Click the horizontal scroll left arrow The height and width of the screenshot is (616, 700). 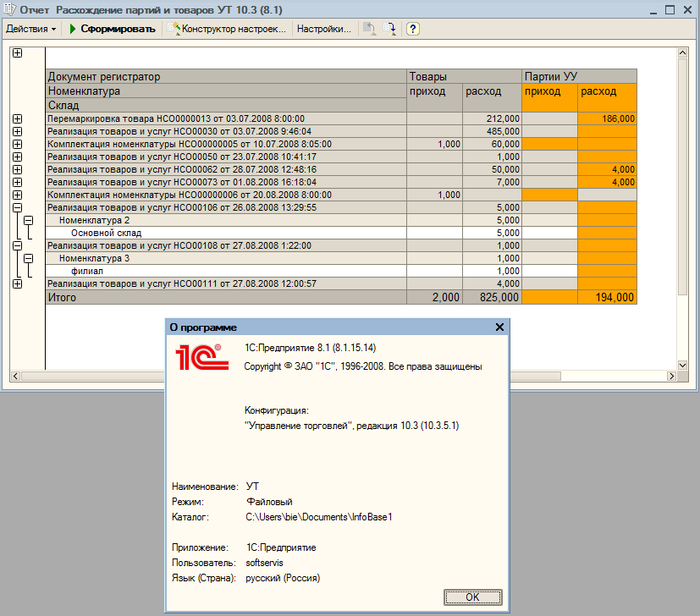15,377
